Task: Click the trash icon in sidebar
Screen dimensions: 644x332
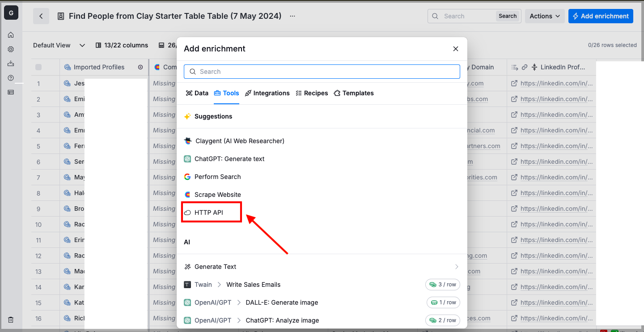Action: 11,319
